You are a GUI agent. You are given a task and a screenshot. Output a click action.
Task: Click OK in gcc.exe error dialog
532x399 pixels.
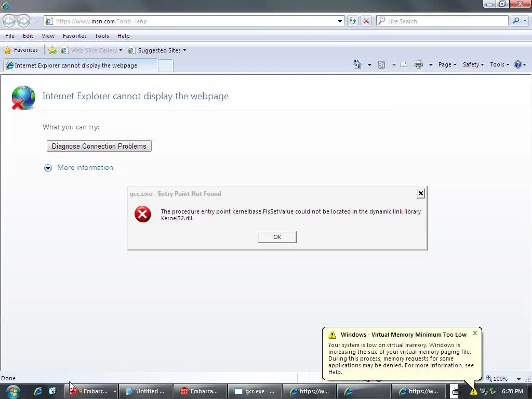tap(277, 237)
